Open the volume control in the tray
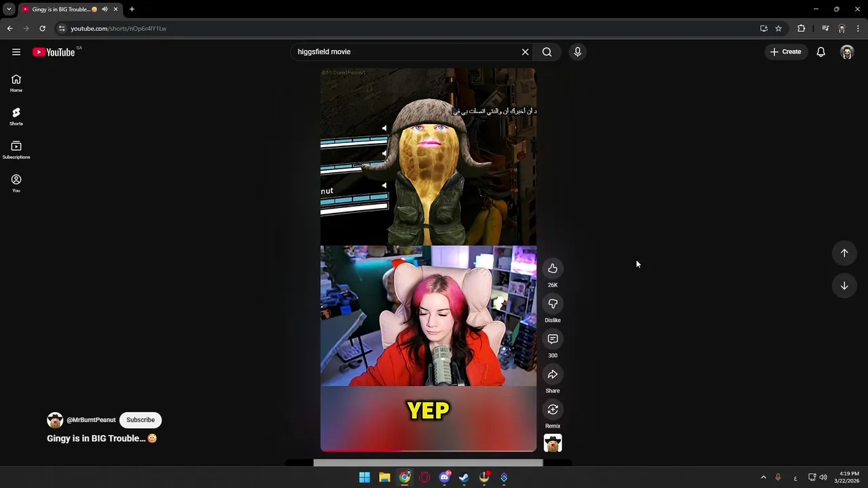The height and width of the screenshot is (488, 868). (x=823, y=477)
